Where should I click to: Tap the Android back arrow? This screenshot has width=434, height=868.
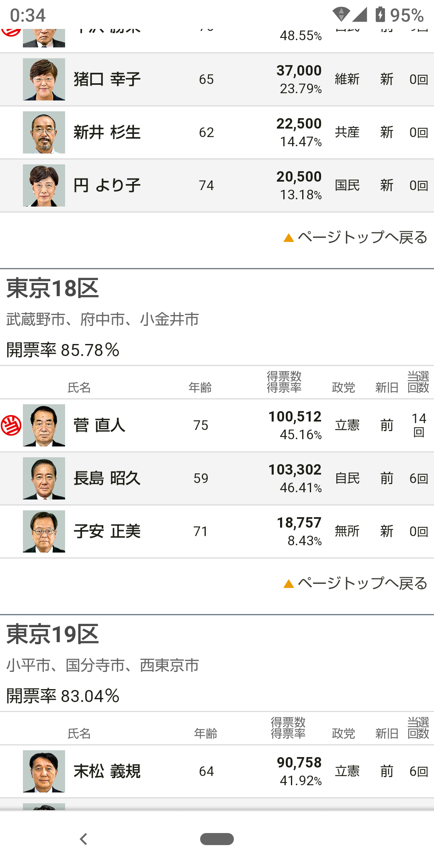tap(84, 839)
